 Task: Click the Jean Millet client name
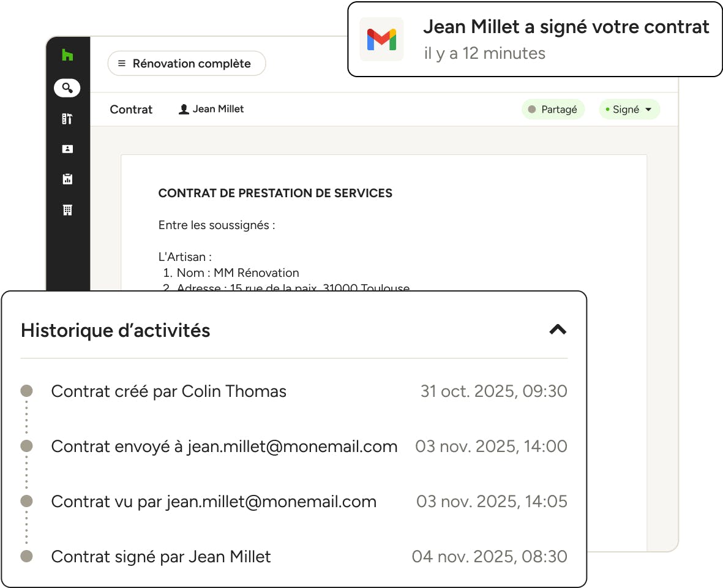tap(218, 109)
